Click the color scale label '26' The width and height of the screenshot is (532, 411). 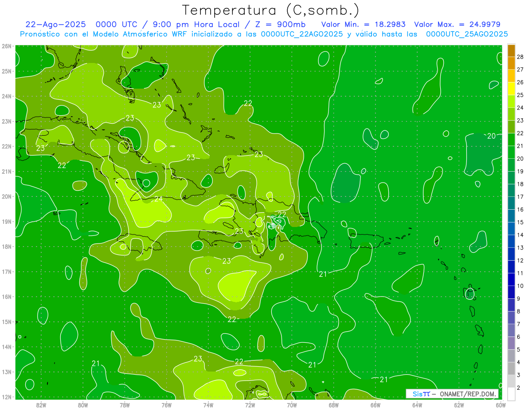tap(520, 82)
